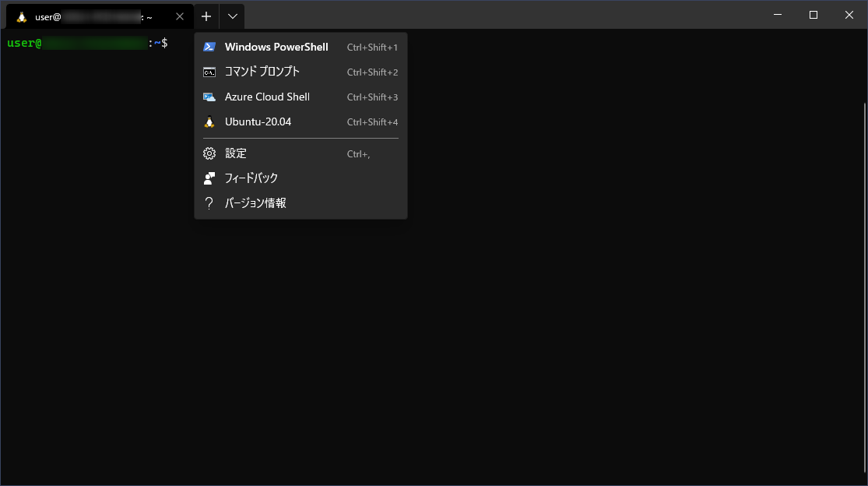Select the Windows PowerShell icon
Image resolution: width=868 pixels, height=486 pixels.
click(209, 47)
